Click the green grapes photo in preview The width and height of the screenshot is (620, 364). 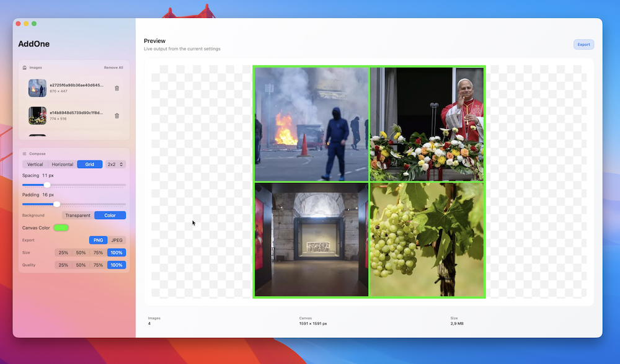point(427,239)
